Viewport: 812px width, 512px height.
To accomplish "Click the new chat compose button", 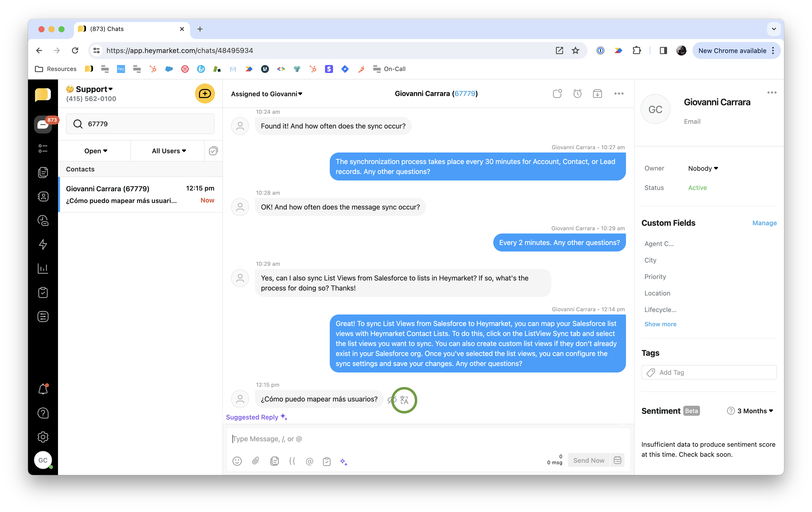I will click(205, 93).
